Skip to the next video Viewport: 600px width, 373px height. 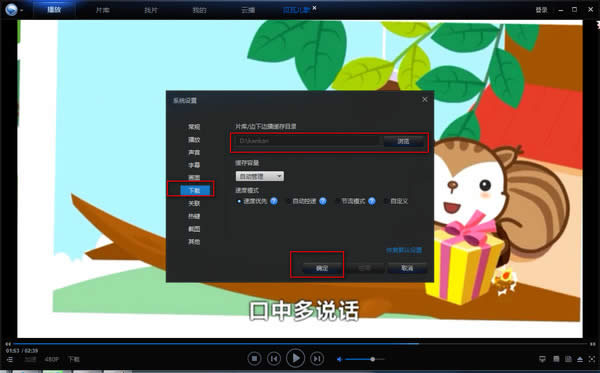[317, 358]
